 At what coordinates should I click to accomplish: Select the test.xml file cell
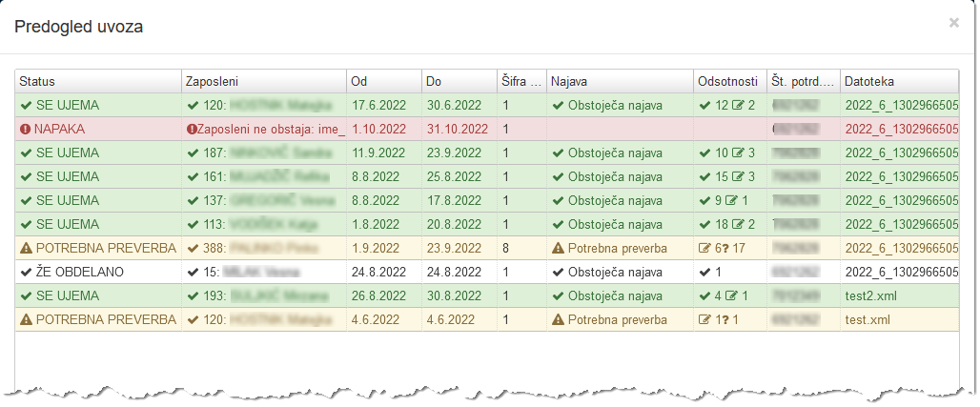[868, 319]
